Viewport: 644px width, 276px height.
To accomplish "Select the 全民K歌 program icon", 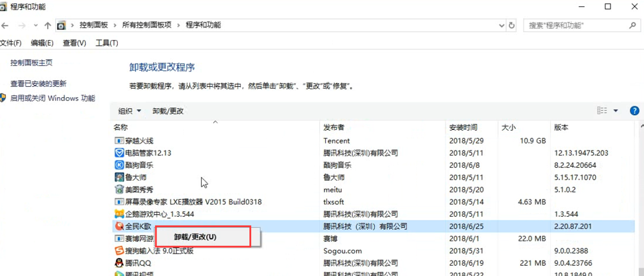I will 119,226.
